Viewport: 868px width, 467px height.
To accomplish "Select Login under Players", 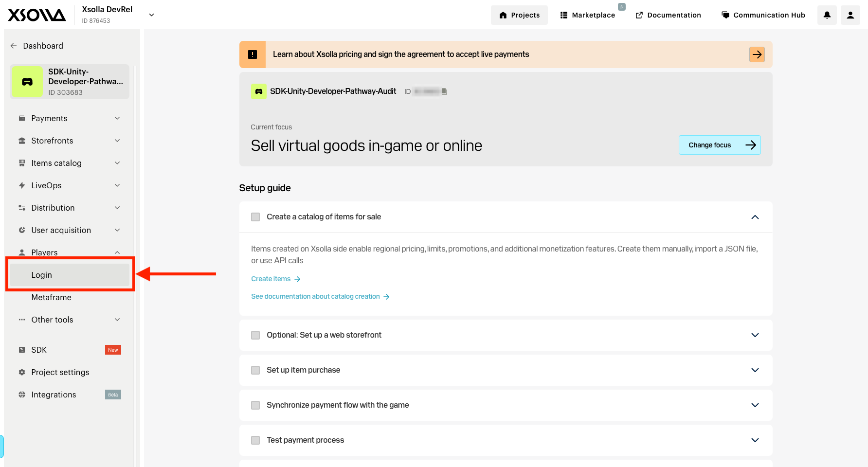I will [x=70, y=275].
